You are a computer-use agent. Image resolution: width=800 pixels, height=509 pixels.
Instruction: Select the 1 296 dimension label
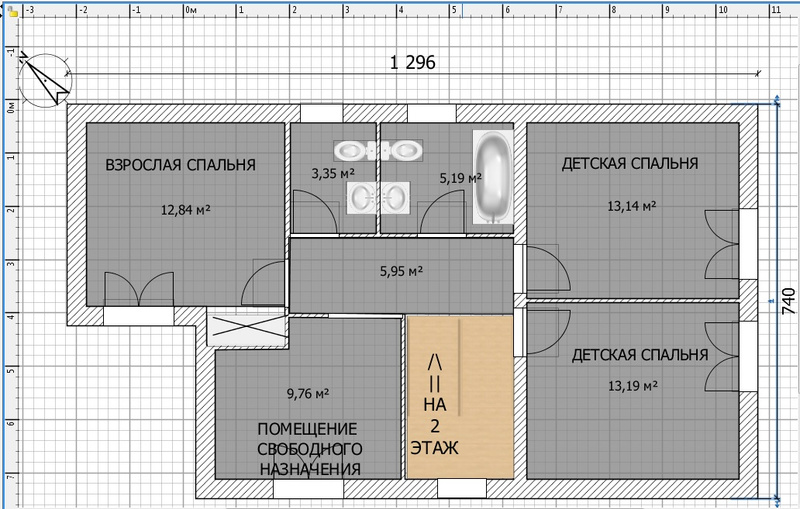click(413, 63)
